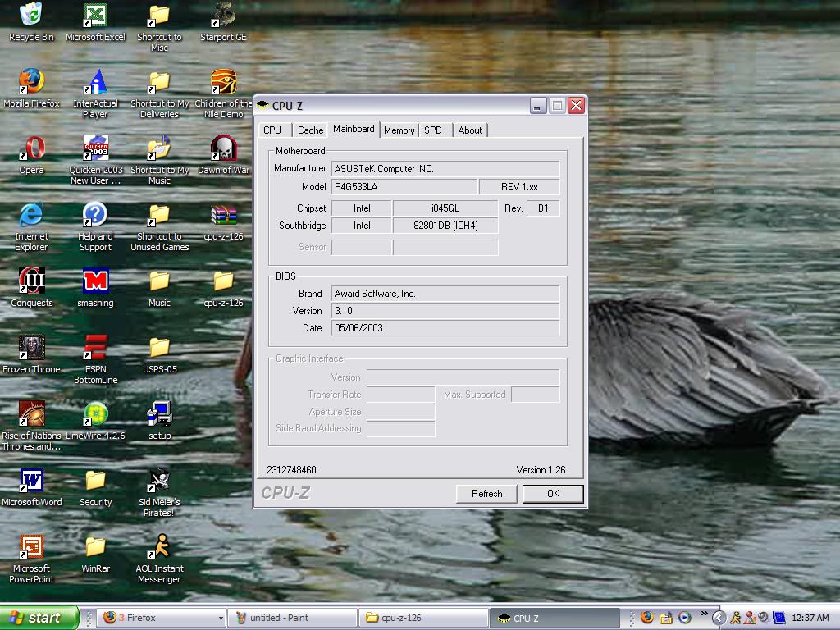
Task: Click the Southbridge field 82801DB (ICH4)
Action: [x=445, y=226]
